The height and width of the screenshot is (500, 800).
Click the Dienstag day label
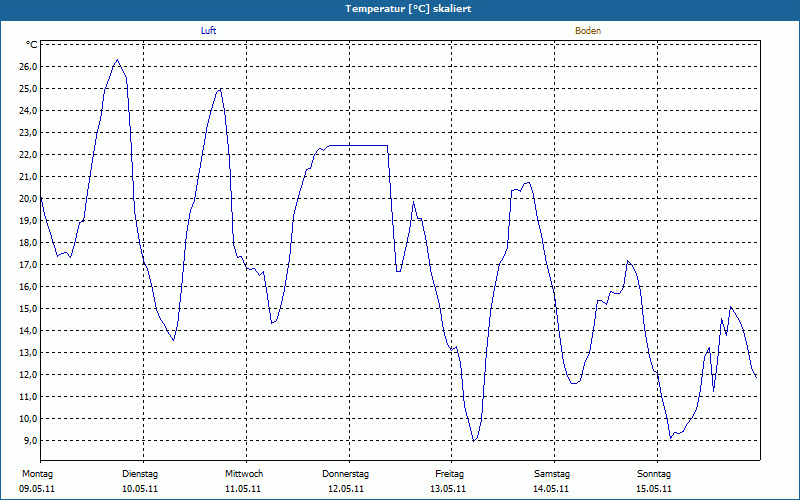coord(140,474)
